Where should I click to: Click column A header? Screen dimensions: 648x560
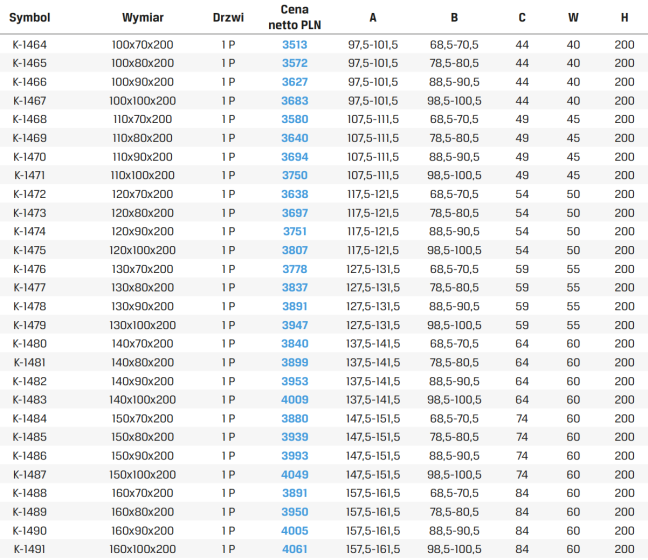373,18
